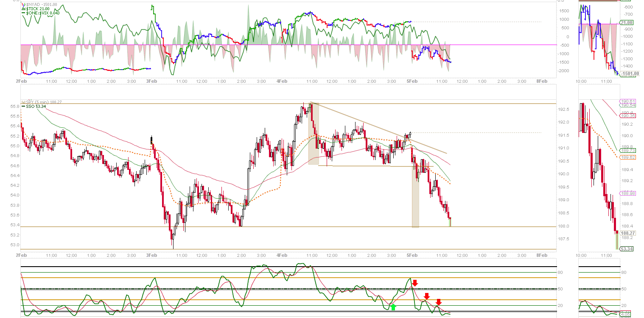Click 4Feb on the breadth chart time axis
The image size is (644, 318).
(x=282, y=81)
